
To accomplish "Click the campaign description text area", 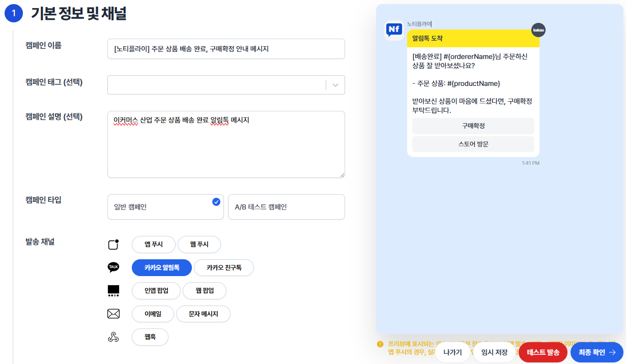I will coord(225,144).
